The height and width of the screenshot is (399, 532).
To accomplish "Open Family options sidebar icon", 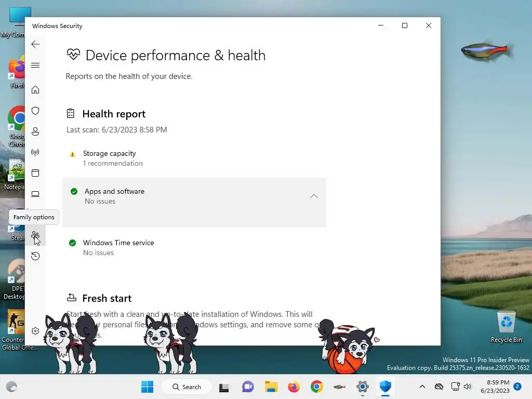I will click(35, 235).
